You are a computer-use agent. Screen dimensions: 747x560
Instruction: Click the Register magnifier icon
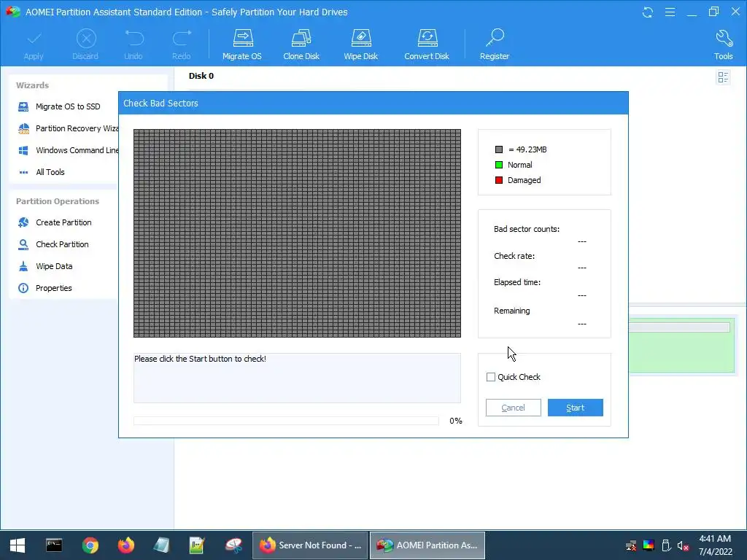pos(495,38)
